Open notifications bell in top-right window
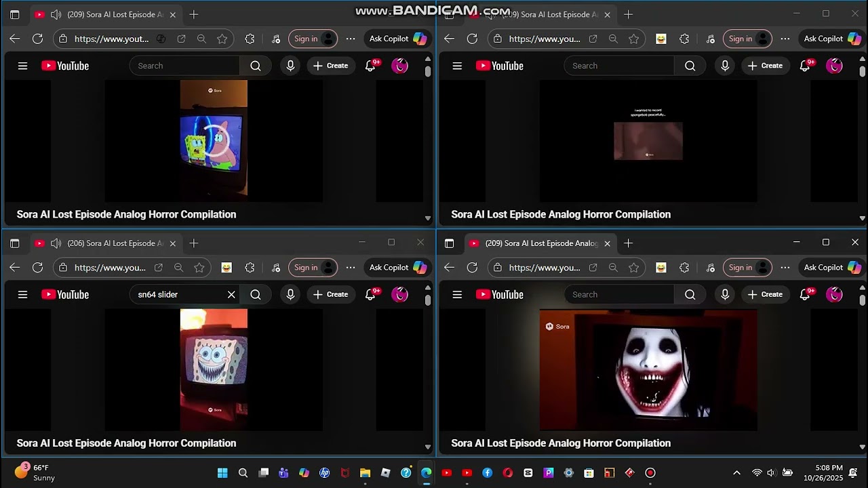868x488 pixels. click(x=805, y=66)
